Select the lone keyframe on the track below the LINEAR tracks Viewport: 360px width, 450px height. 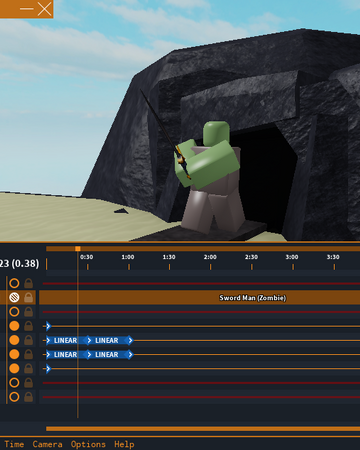[48, 369]
